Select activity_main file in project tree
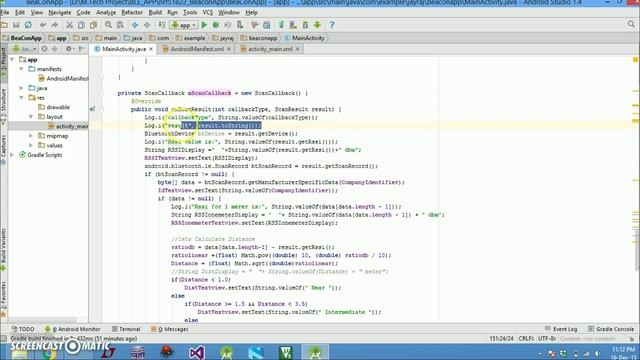 [68, 126]
